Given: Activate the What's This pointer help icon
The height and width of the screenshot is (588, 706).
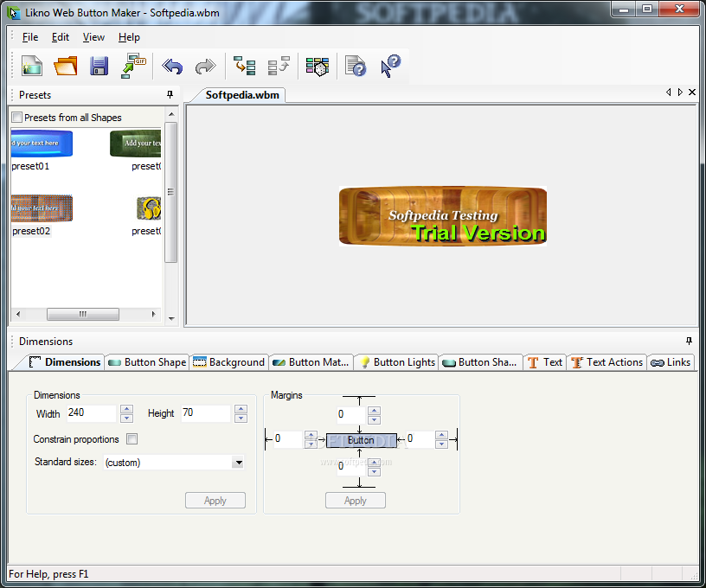Looking at the screenshot, I should tap(390, 66).
